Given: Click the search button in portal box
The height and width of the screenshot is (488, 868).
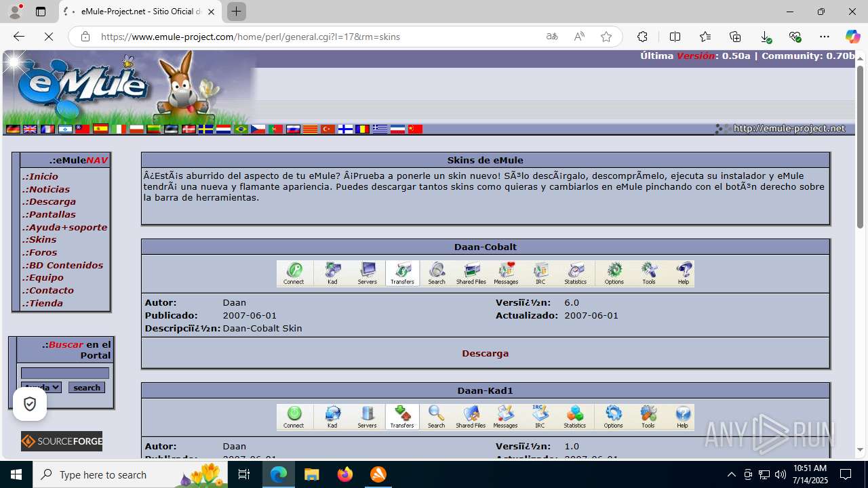Looking at the screenshot, I should pos(87,388).
